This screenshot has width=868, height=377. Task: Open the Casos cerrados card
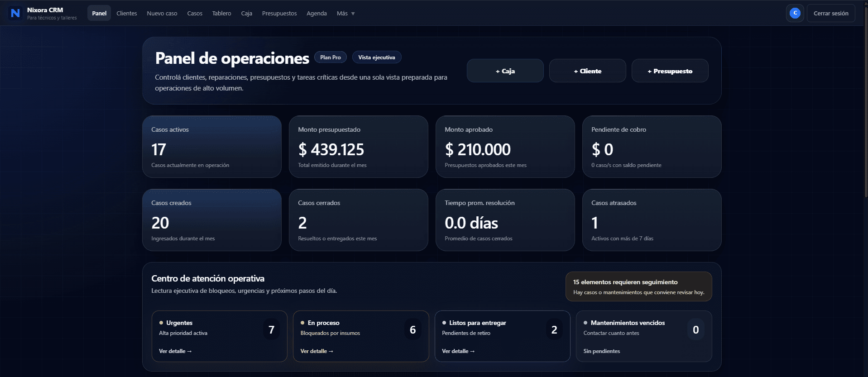359,220
